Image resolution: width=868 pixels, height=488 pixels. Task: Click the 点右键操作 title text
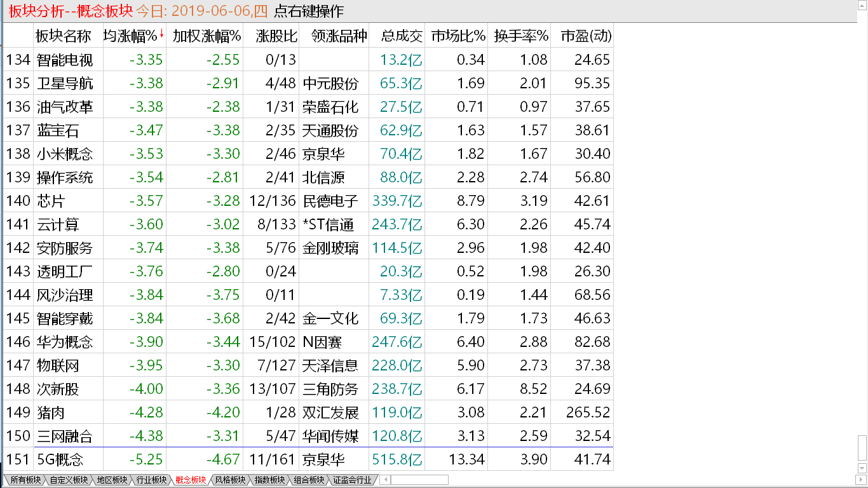point(309,11)
